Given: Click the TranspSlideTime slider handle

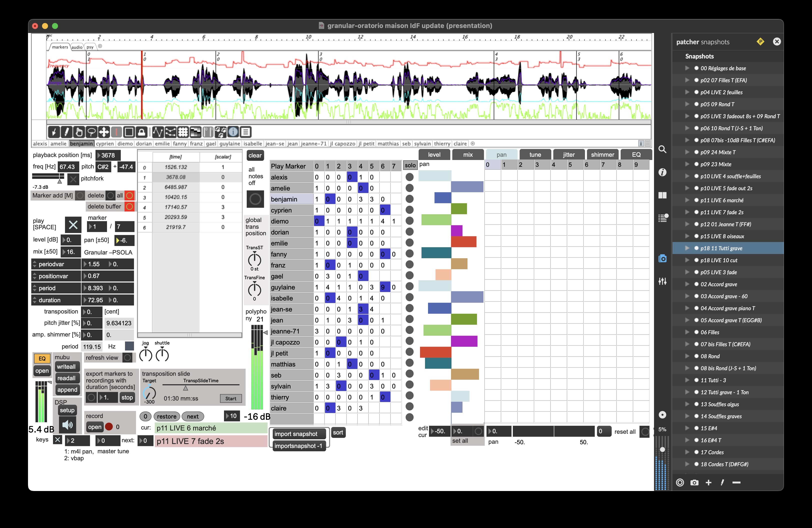Looking at the screenshot, I should point(185,388).
